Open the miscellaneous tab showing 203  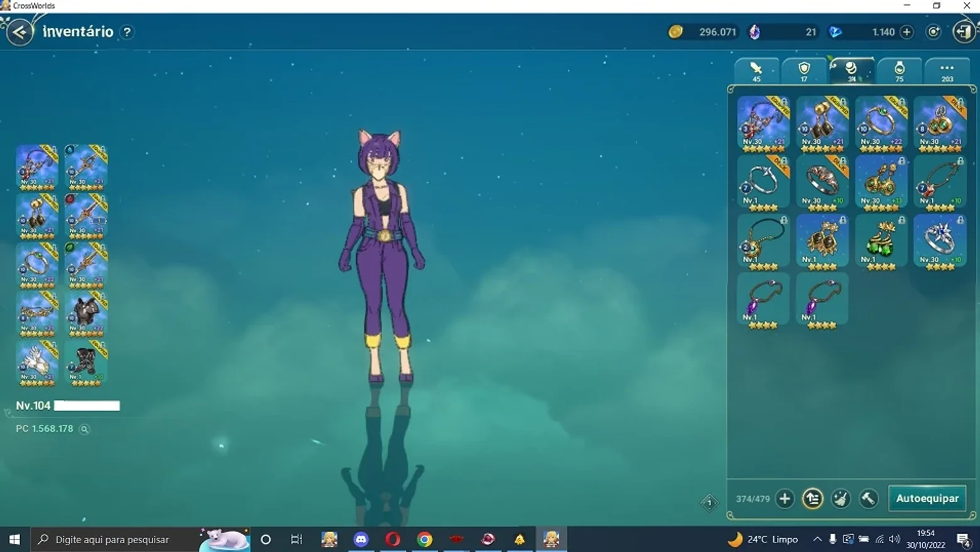(947, 70)
